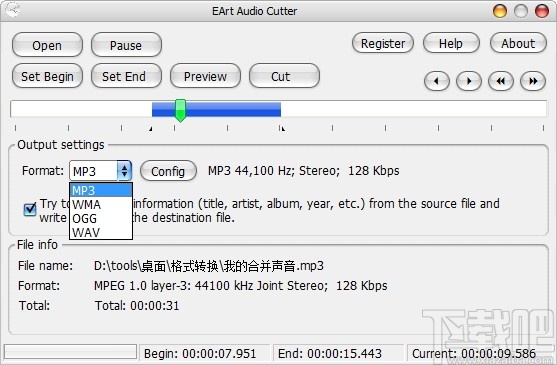Click the app logo in title bar
557x365 pixels.
pos(12,10)
